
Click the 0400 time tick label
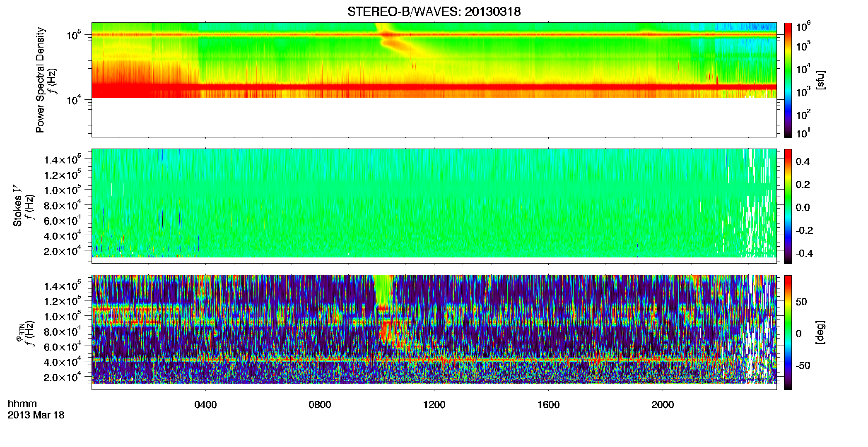[x=205, y=405]
